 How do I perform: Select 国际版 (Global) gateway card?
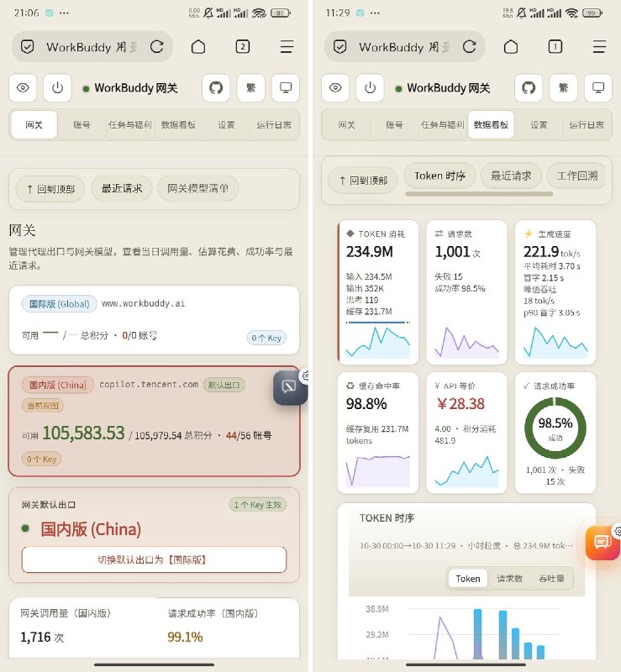point(154,320)
